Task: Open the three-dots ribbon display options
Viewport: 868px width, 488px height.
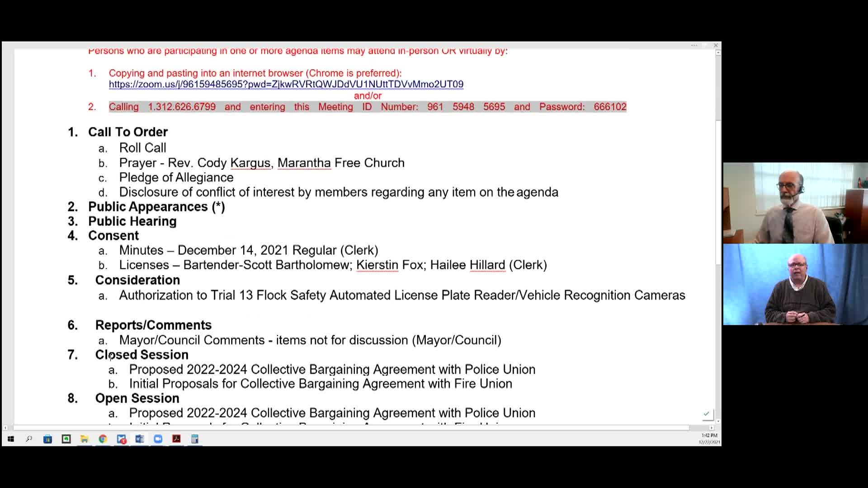Action: [694, 45]
